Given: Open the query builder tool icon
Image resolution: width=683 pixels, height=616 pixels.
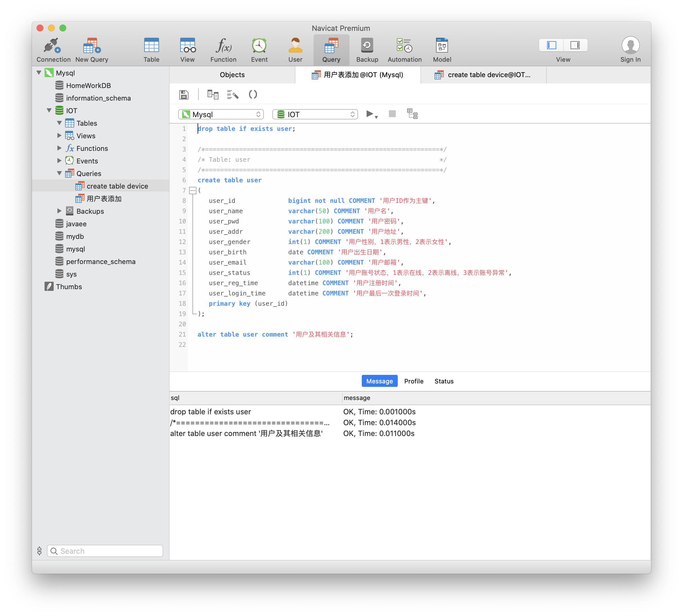Looking at the screenshot, I should tap(213, 95).
